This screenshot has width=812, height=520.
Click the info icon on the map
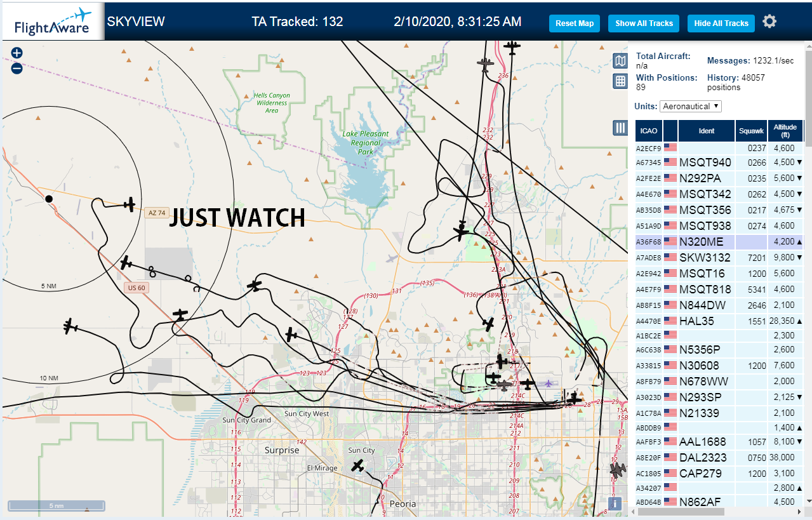tap(614, 503)
